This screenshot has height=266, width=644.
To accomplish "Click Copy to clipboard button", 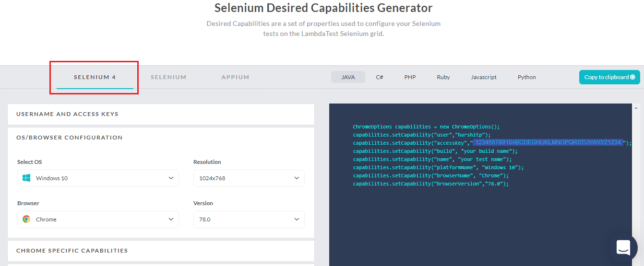I will pyautogui.click(x=609, y=77).
